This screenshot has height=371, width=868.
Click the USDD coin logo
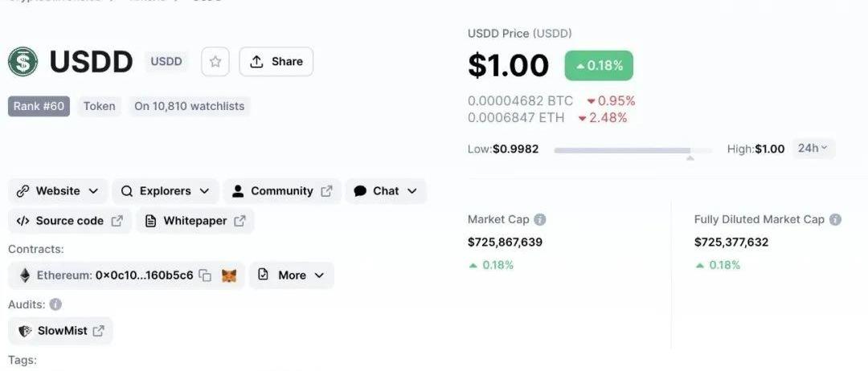23,62
